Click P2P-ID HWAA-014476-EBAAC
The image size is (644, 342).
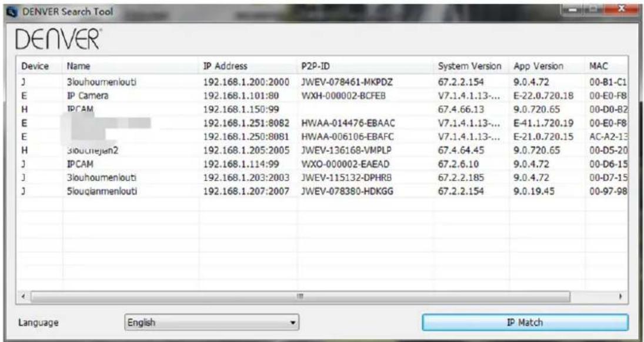click(348, 123)
